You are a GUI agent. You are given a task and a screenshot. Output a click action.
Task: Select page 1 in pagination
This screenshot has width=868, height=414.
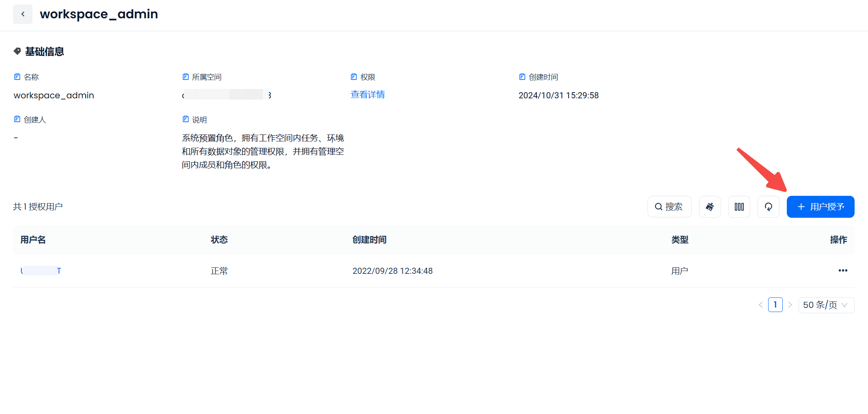(x=775, y=305)
